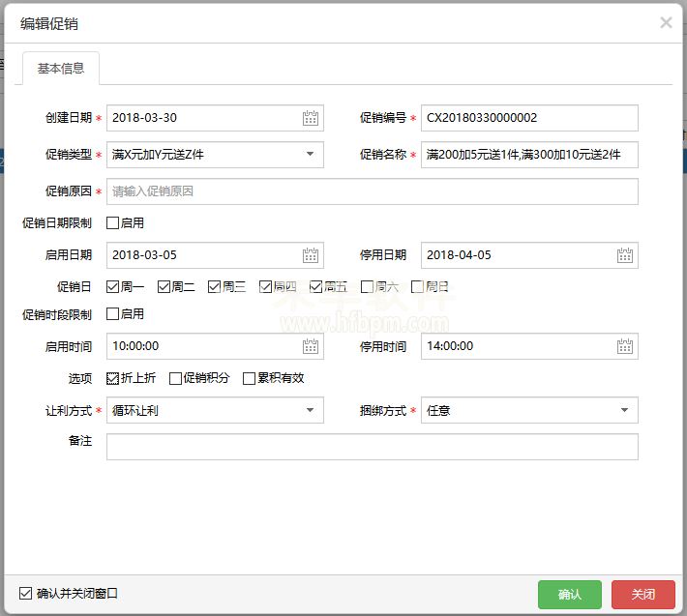Click picker icon in 停用时间 field
This screenshot has width=687, height=616.
[x=624, y=346]
